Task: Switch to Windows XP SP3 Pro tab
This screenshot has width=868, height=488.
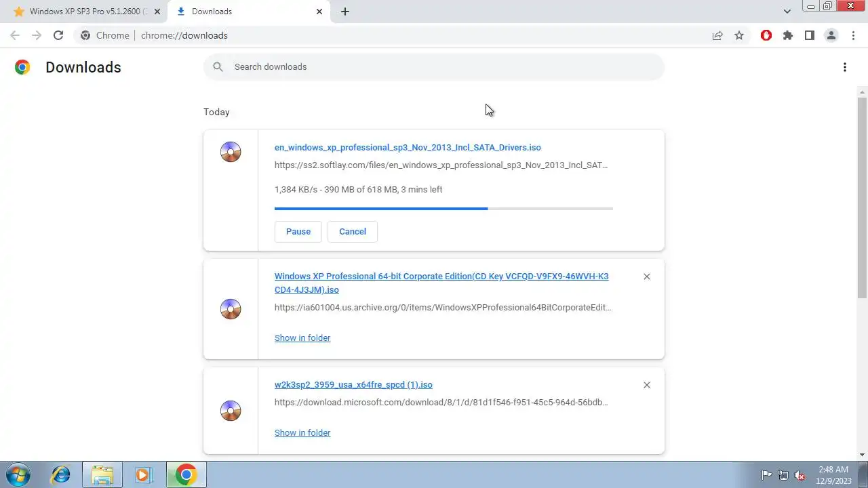Action: [85, 12]
